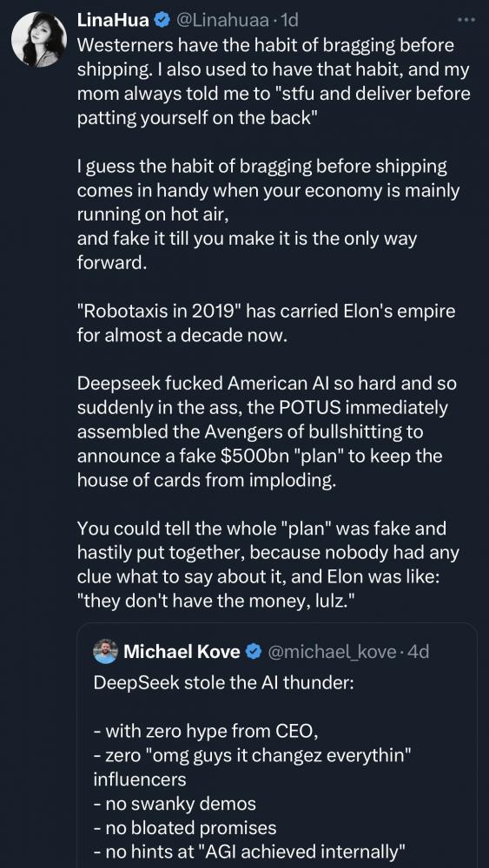Click the "Westerners have the habit" paragraph
Viewport: 489px width, 868px height.
(x=274, y=82)
